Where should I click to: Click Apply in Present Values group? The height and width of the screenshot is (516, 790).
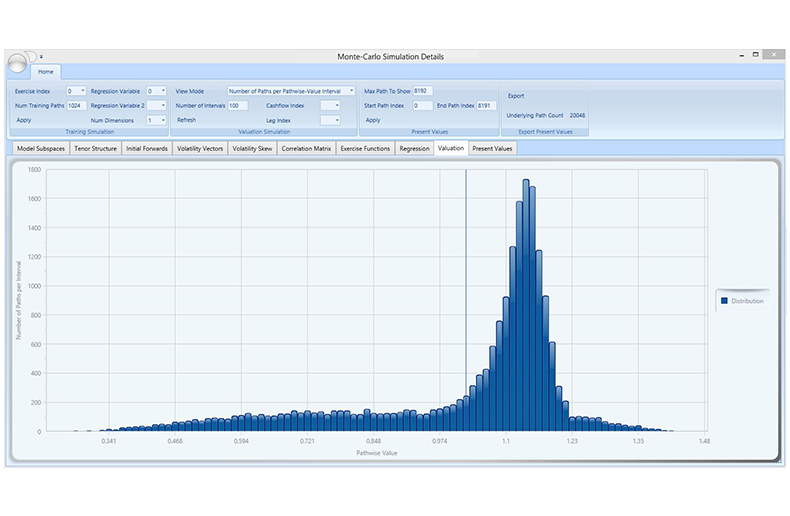(373, 120)
